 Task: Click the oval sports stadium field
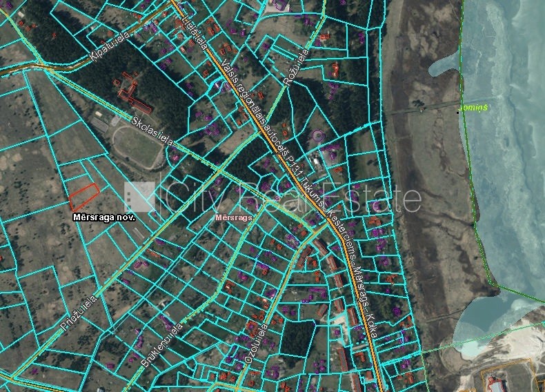point(135,146)
